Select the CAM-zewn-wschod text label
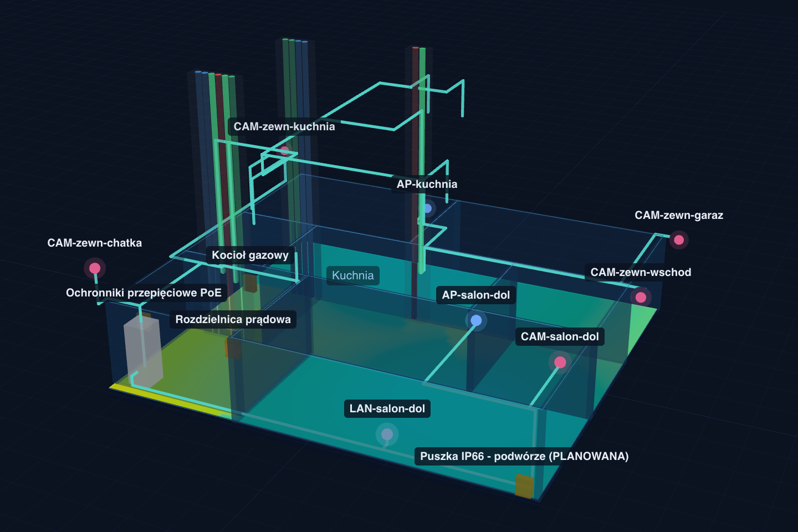Viewport: 798px width, 532px height. click(641, 272)
